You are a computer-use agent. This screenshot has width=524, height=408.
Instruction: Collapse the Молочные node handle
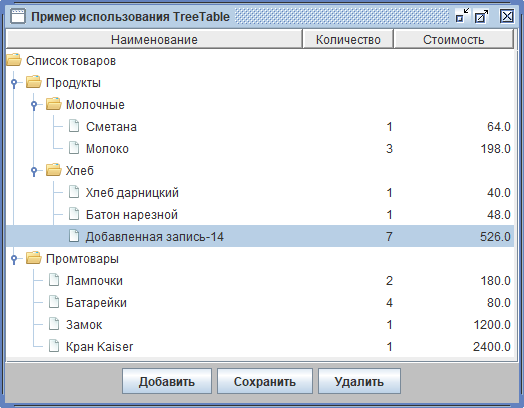(34, 105)
